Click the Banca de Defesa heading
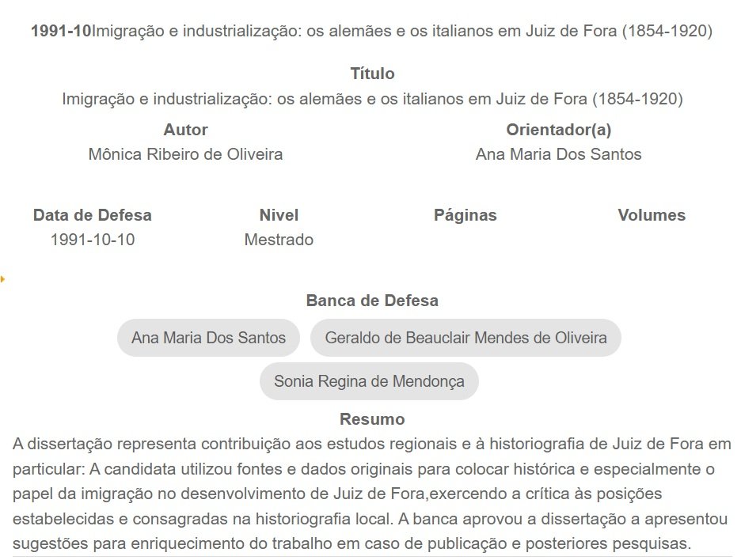This screenshot has height=560, width=741. (x=372, y=301)
